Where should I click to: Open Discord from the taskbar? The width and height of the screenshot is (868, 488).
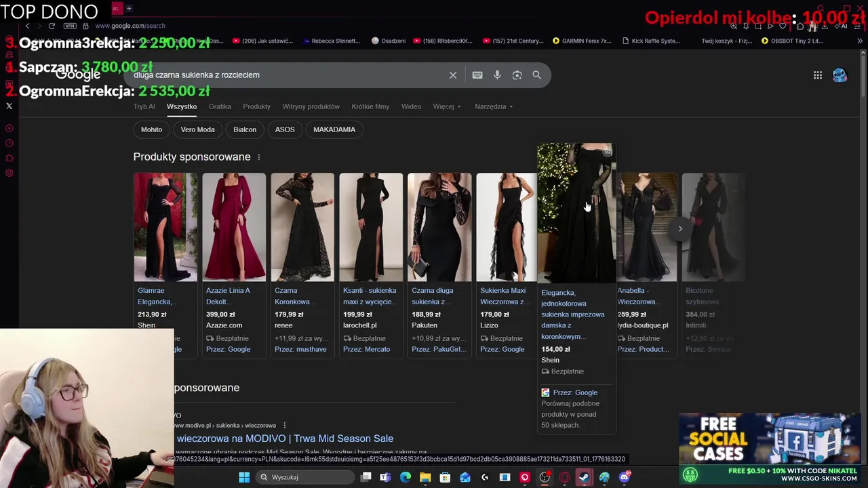click(x=624, y=477)
